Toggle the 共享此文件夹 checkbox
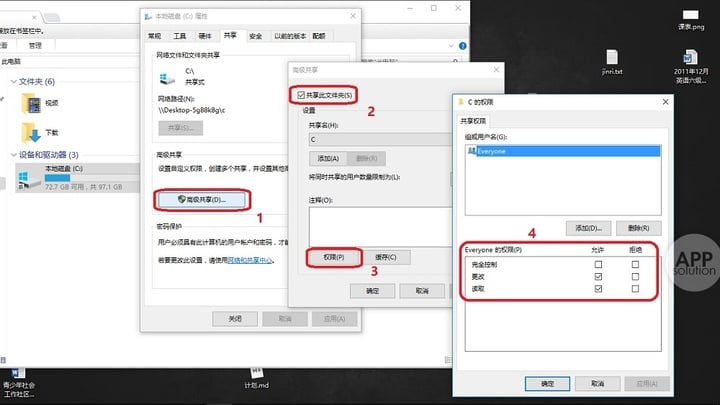720x405 pixels. point(301,95)
